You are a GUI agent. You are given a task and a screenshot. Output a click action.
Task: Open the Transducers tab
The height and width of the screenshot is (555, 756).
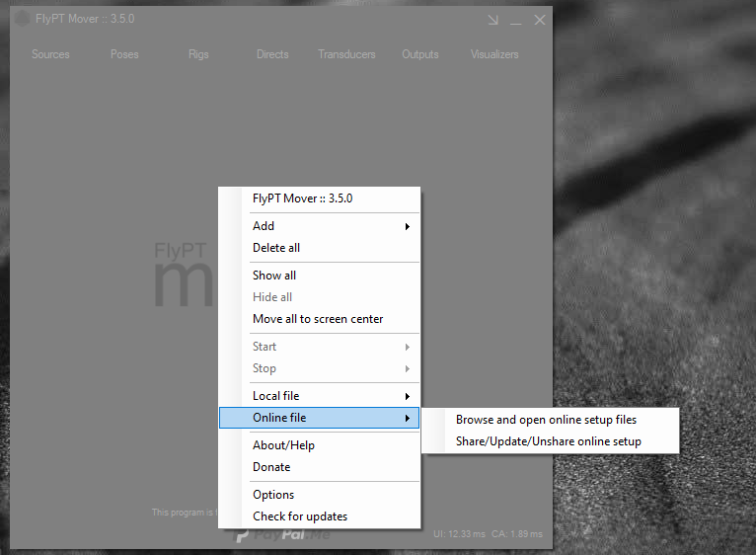click(346, 54)
